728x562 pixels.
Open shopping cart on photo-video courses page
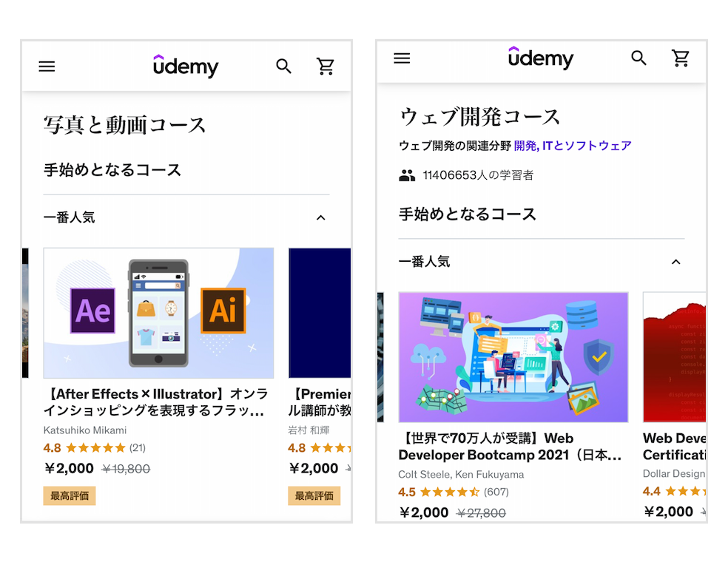point(325,67)
